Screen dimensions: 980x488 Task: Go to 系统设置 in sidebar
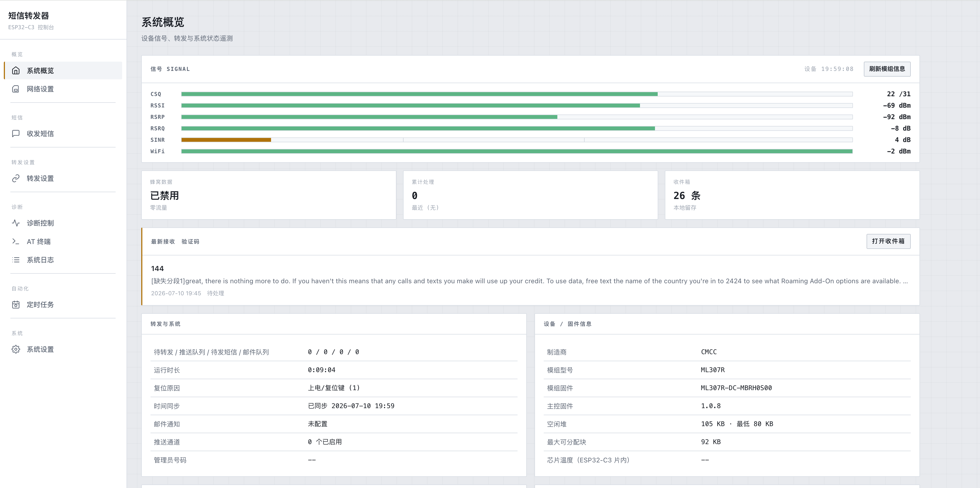(x=63, y=349)
